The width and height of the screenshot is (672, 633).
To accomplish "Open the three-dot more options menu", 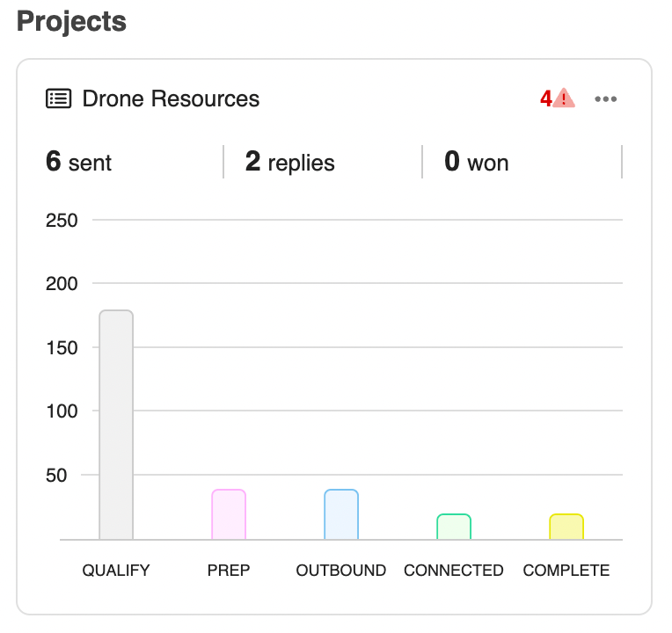I will 605,99.
